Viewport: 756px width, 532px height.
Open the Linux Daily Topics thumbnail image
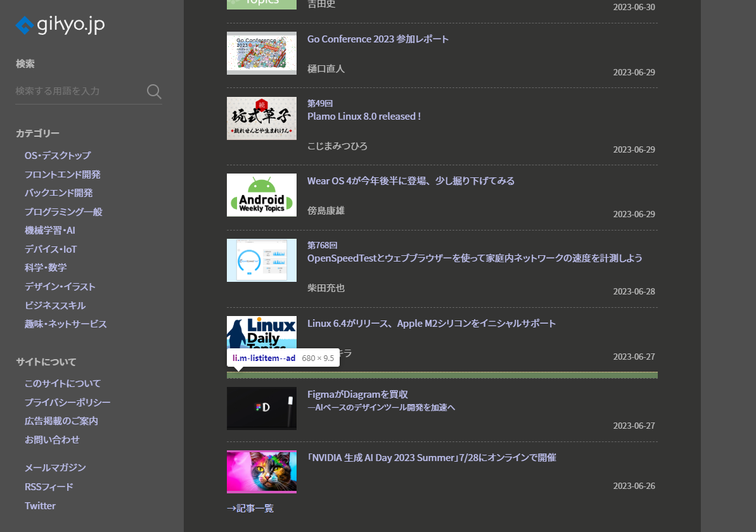pyautogui.click(x=261, y=329)
